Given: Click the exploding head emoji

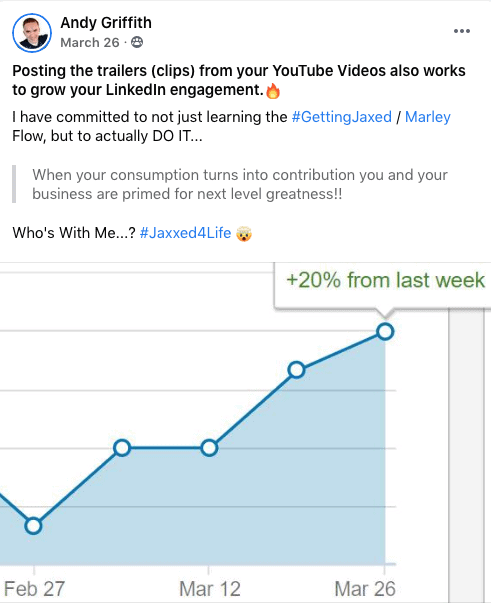Looking at the screenshot, I should click(244, 233).
